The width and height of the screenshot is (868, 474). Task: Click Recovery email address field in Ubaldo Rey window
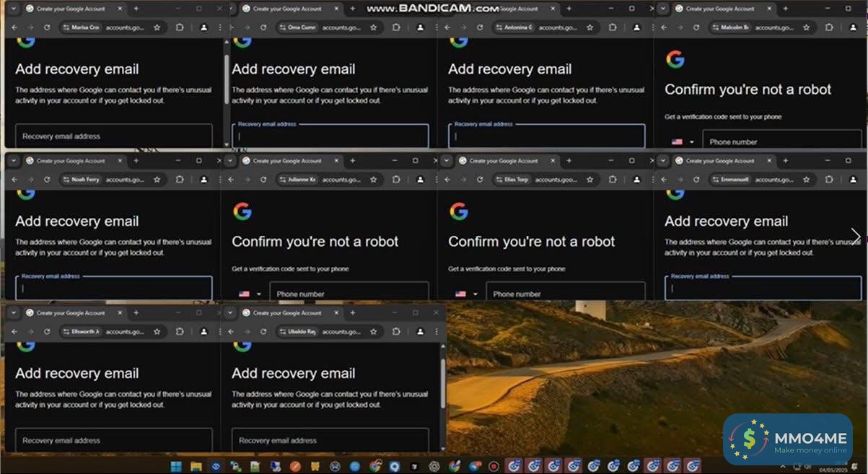330,440
